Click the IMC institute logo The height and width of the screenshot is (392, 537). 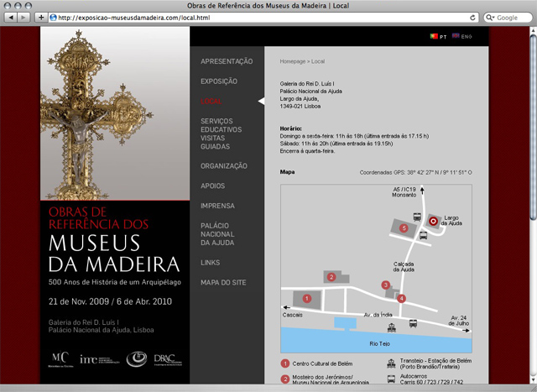click(99, 359)
